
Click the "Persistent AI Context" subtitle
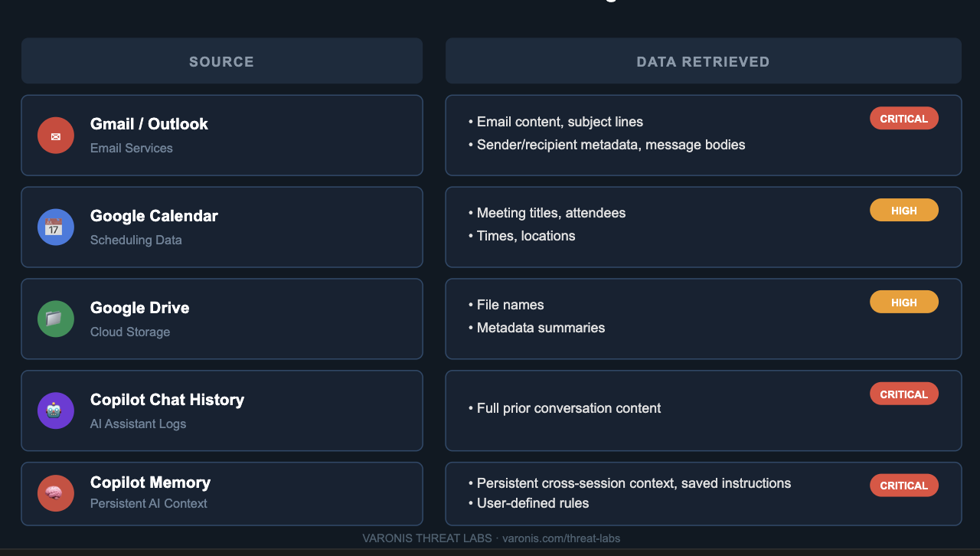pos(149,503)
